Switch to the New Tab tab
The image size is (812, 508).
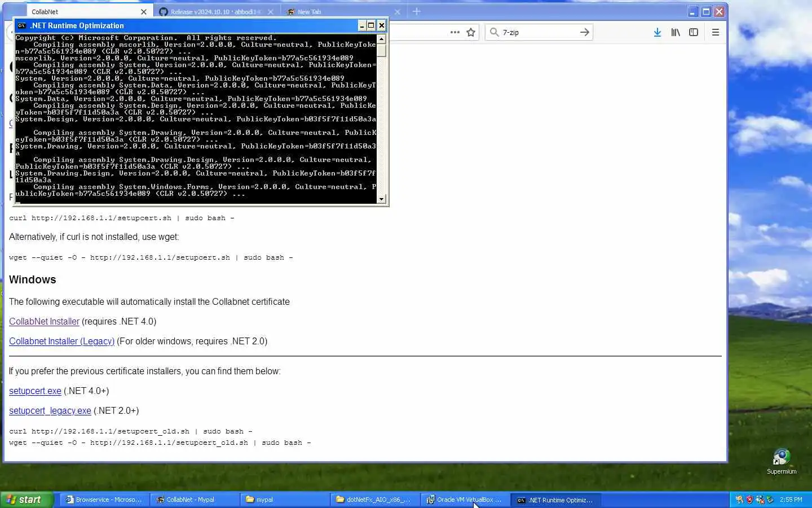tap(343, 12)
